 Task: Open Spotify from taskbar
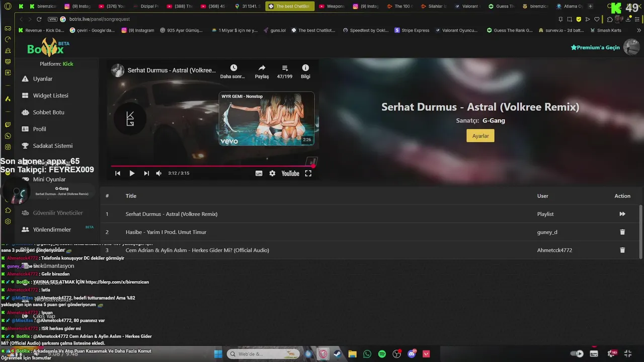pos(382,354)
